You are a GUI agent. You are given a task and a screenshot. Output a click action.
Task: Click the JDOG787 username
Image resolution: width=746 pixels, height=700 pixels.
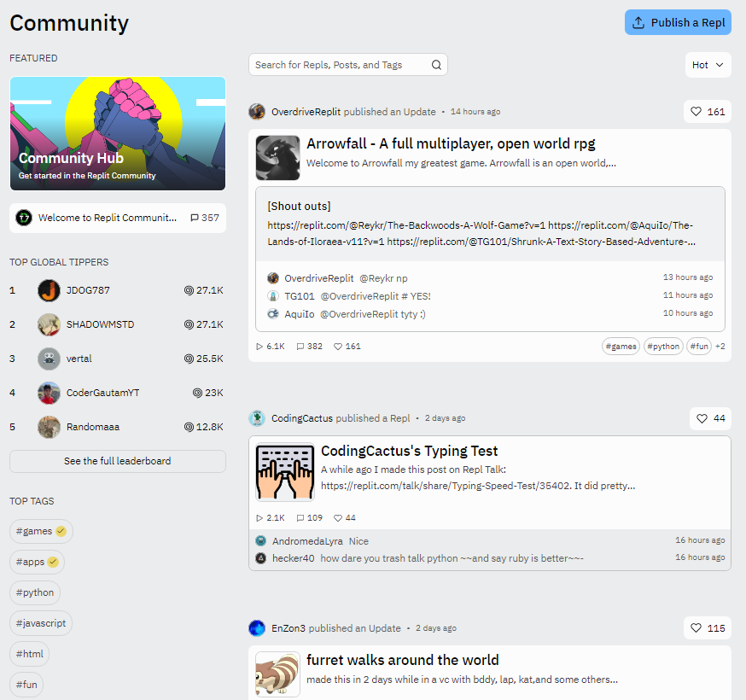[x=88, y=290]
